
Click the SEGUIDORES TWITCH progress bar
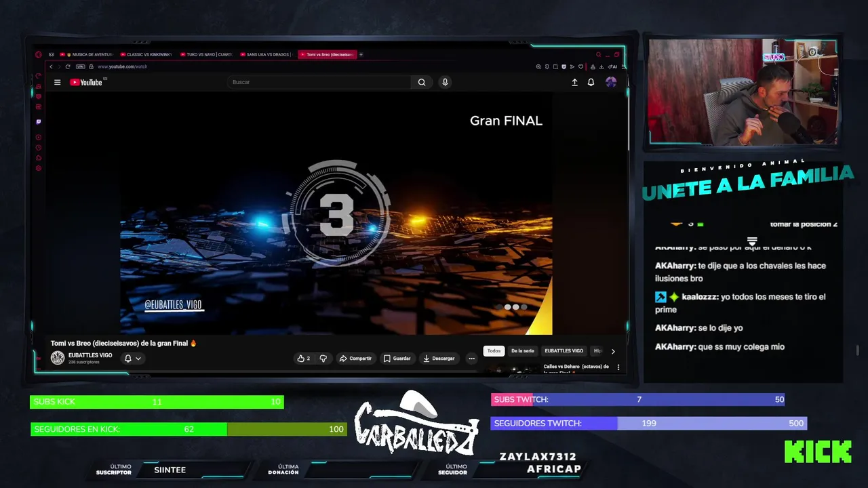[649, 423]
